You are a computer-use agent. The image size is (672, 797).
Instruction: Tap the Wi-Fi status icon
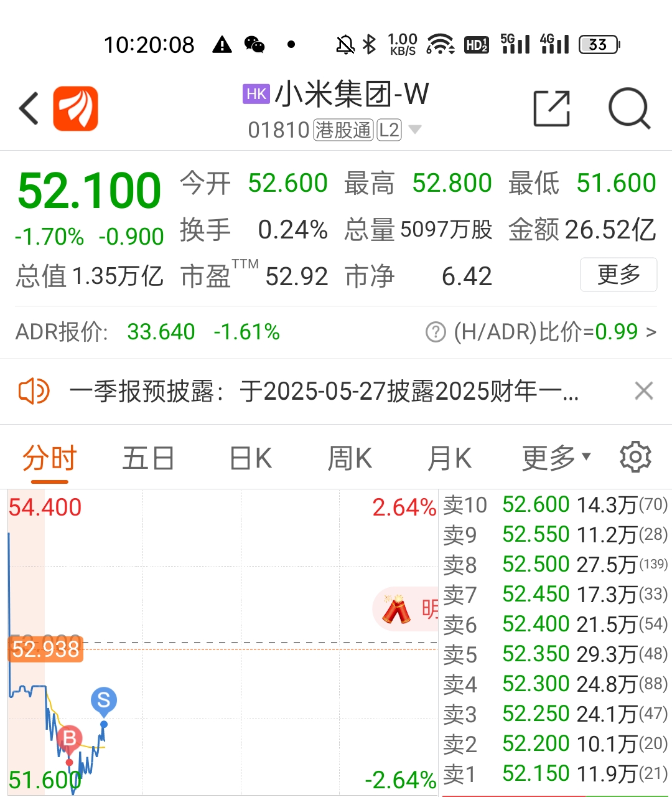click(x=440, y=45)
